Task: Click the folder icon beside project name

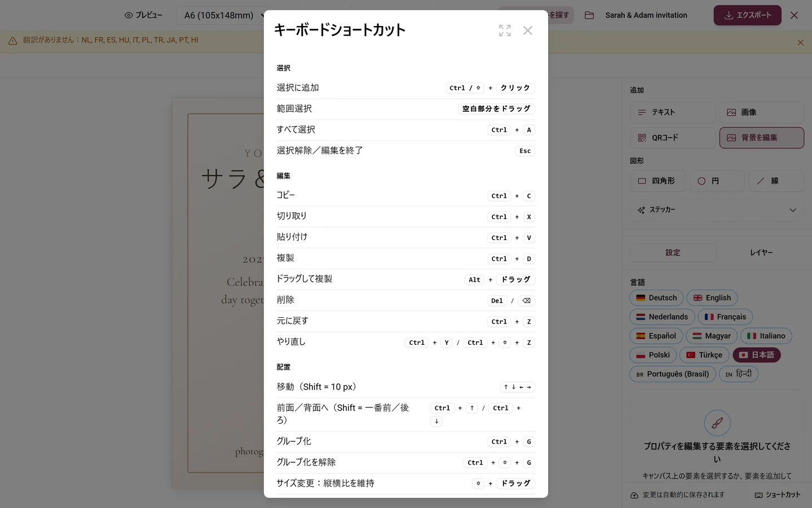Action: [589, 15]
